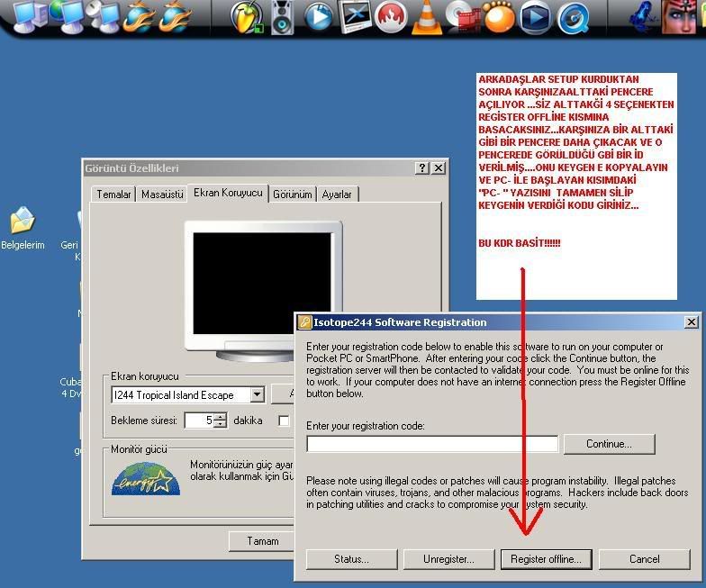Open Belgelerim folder on desktop
The image size is (706, 588).
coord(23,228)
